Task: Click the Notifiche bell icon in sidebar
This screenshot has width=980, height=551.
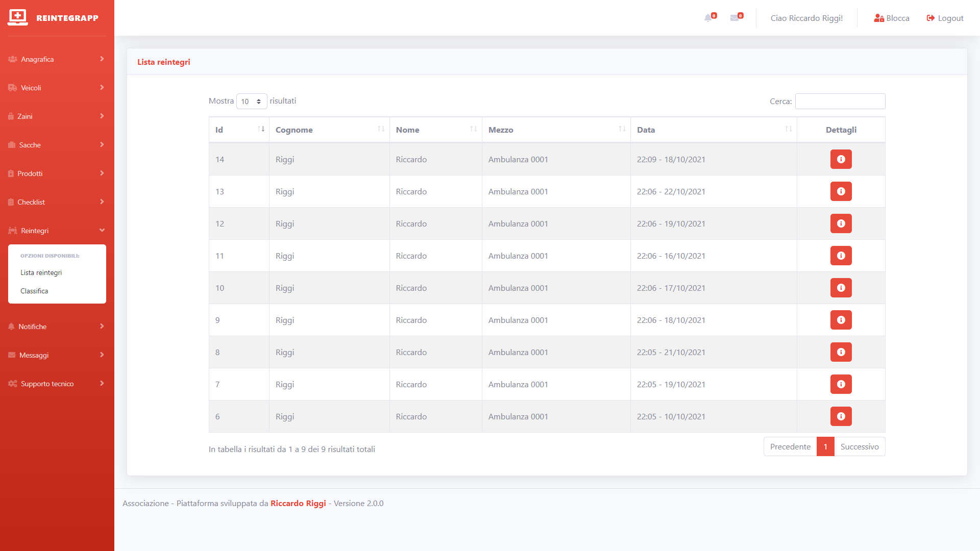Action: click(x=11, y=327)
